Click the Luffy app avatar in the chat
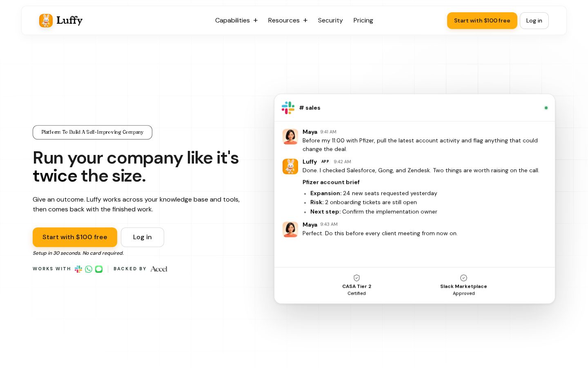This screenshot has width=588, height=368. coord(290,166)
